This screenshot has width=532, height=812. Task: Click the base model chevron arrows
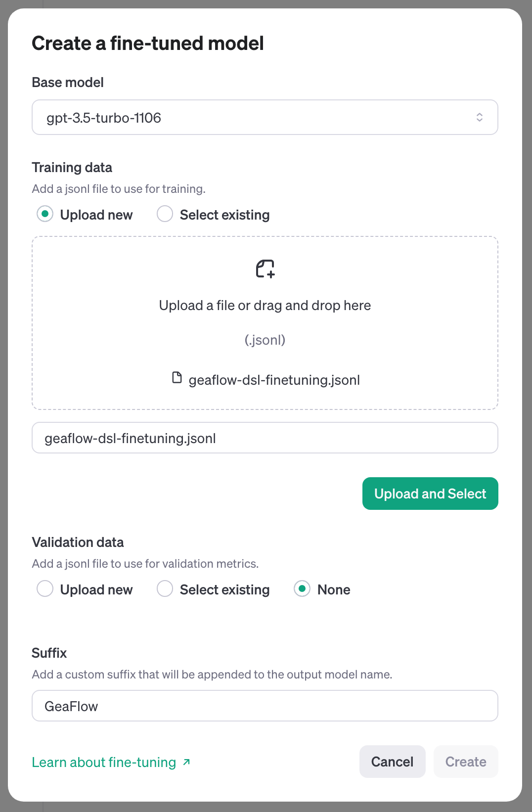coord(479,117)
